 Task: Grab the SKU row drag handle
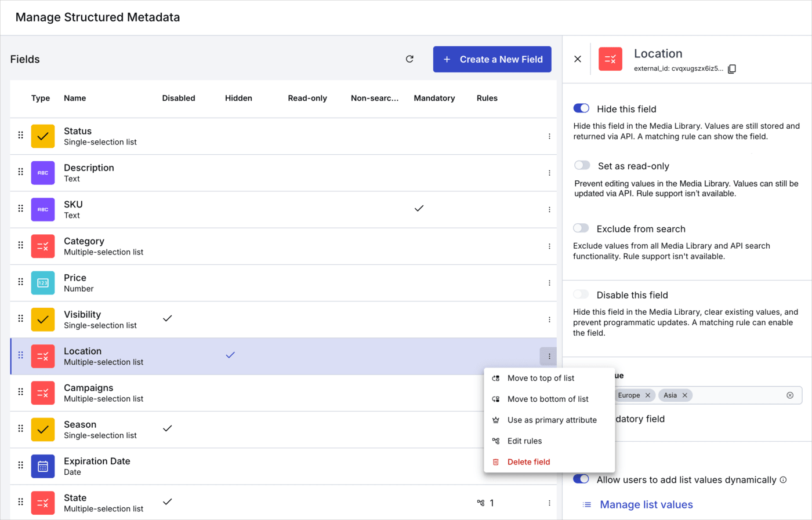20,208
